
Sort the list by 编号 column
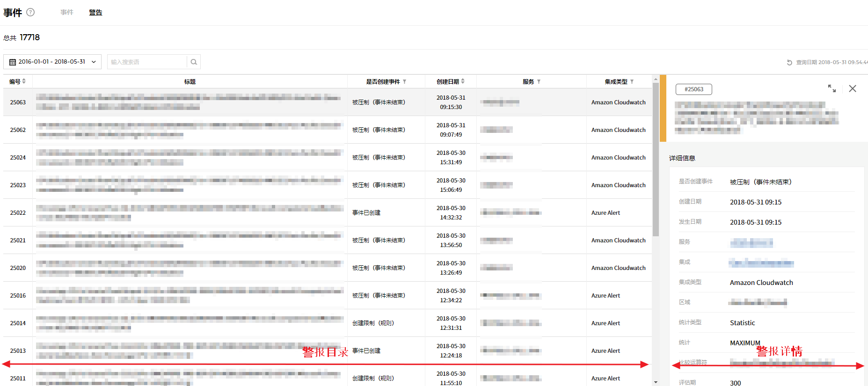click(x=24, y=81)
